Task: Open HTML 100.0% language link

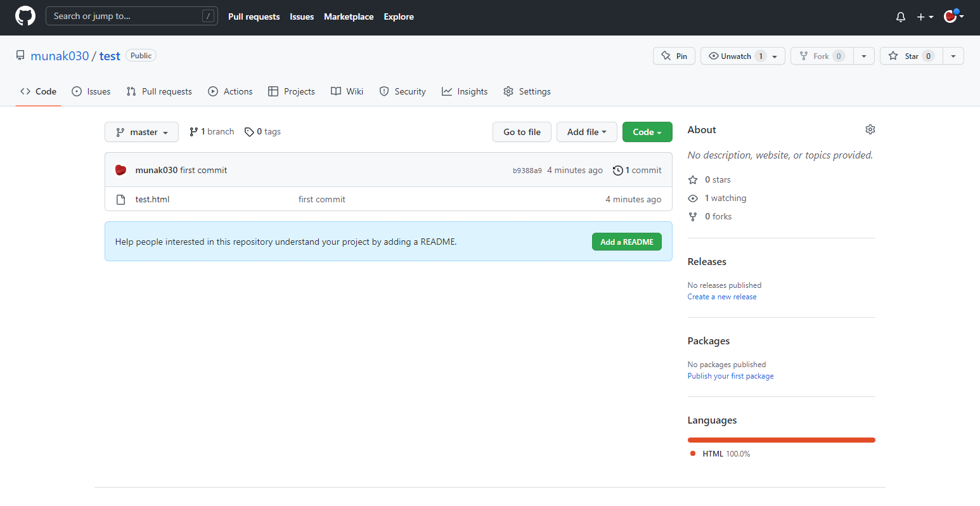Action: coord(720,454)
